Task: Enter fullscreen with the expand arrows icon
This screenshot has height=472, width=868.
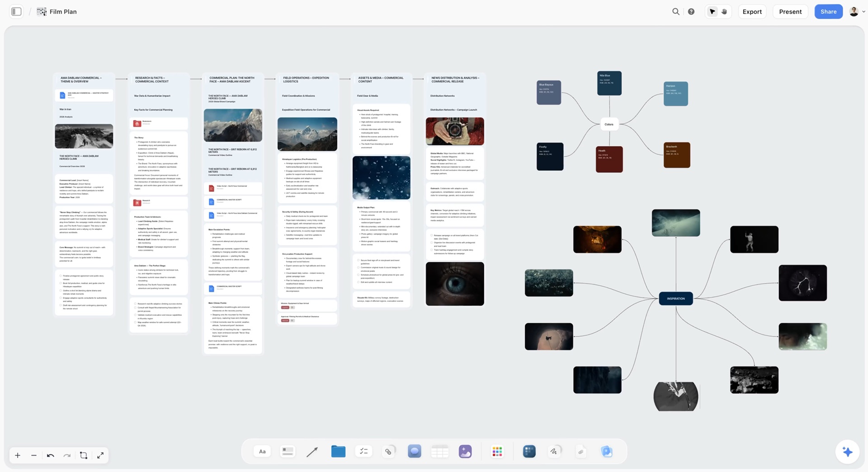Action: 100,455
